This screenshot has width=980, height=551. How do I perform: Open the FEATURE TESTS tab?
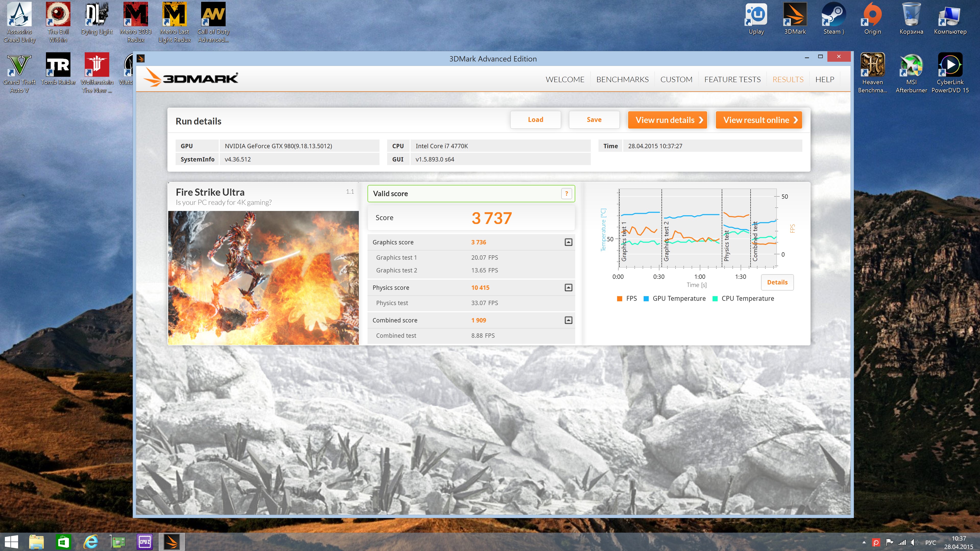pyautogui.click(x=732, y=80)
